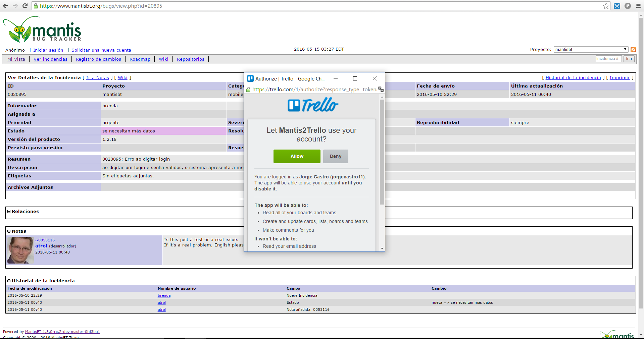Click Trello popup scrollbar down arrow
The image size is (644, 339).
(x=382, y=248)
